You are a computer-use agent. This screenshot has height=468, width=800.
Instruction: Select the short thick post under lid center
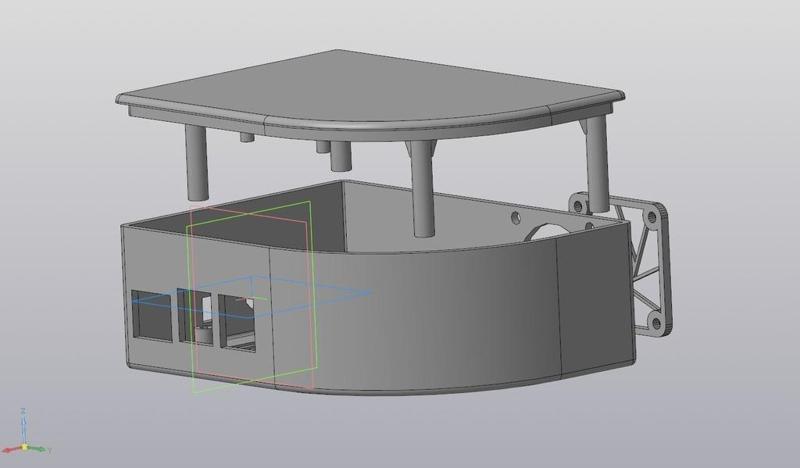click(x=340, y=156)
